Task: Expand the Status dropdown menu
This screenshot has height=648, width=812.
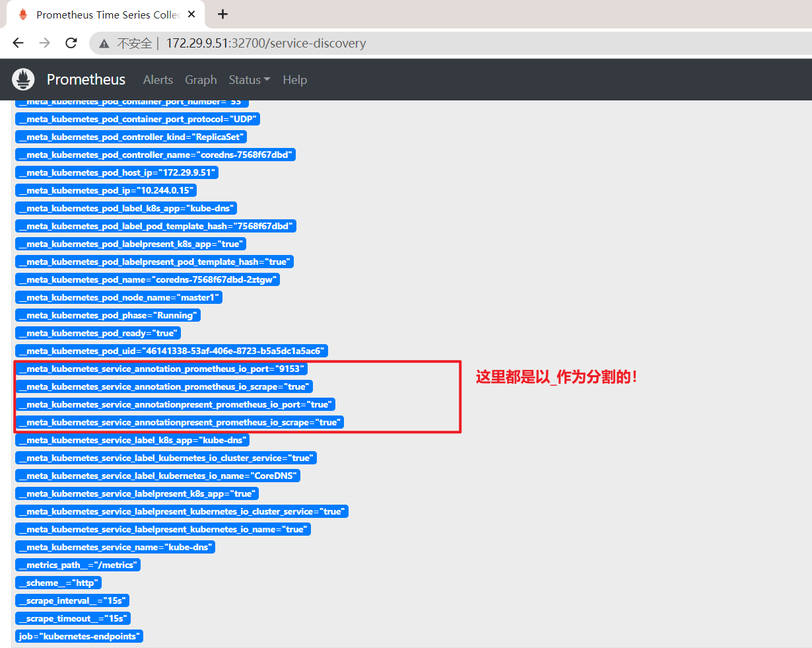Action: click(x=250, y=79)
